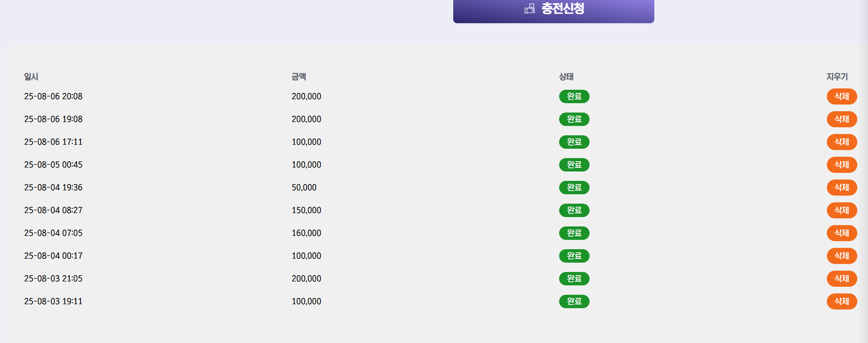Viewport: 868px width, 343px height.
Task: Delete the 50,000 charge row
Action: tap(842, 188)
